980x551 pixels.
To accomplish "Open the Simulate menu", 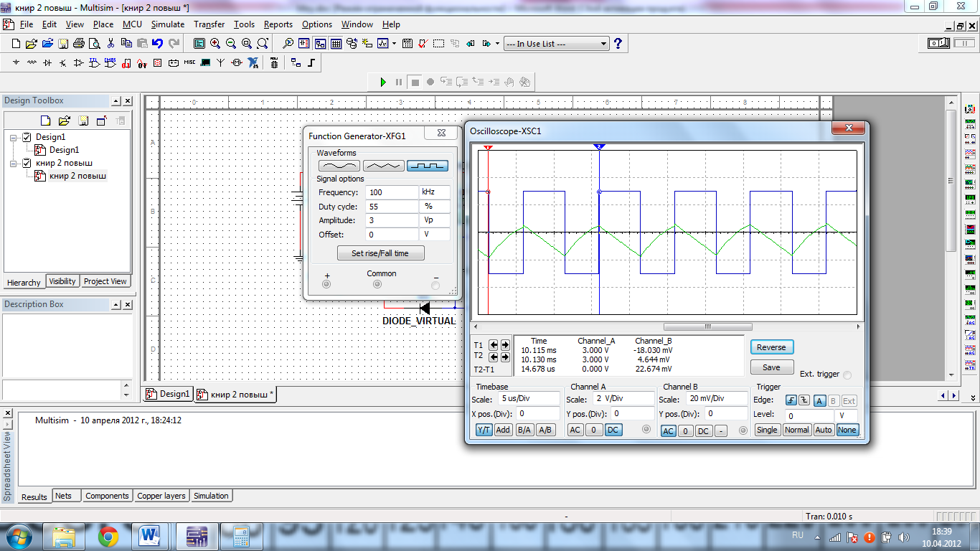I will [167, 24].
